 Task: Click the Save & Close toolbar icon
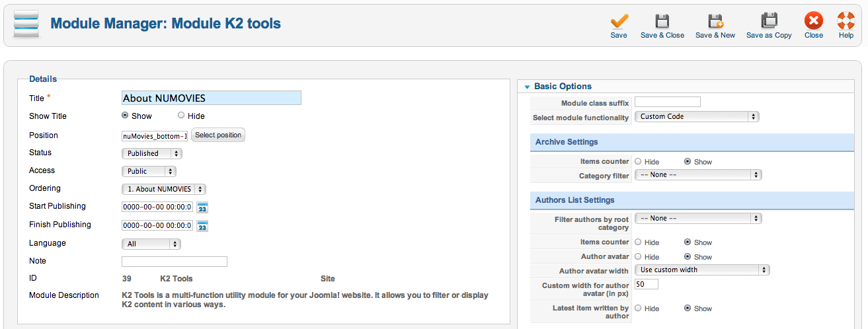click(x=662, y=20)
